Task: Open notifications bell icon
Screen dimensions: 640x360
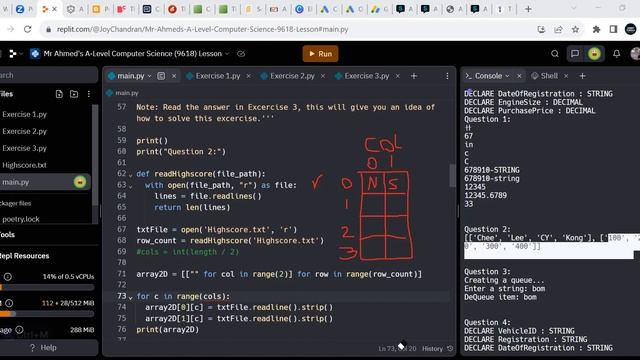Action: [x=616, y=53]
